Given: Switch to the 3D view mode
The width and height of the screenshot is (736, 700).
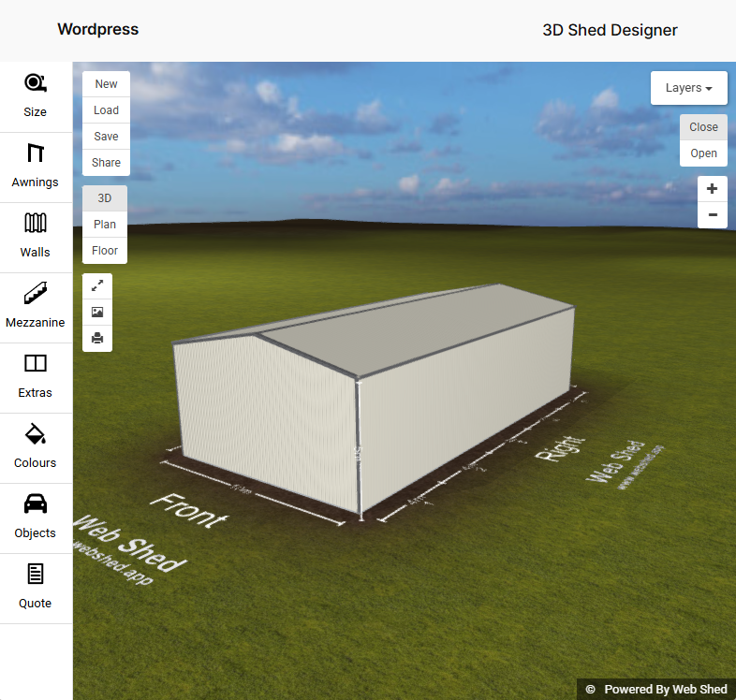Looking at the screenshot, I should click(x=105, y=198).
